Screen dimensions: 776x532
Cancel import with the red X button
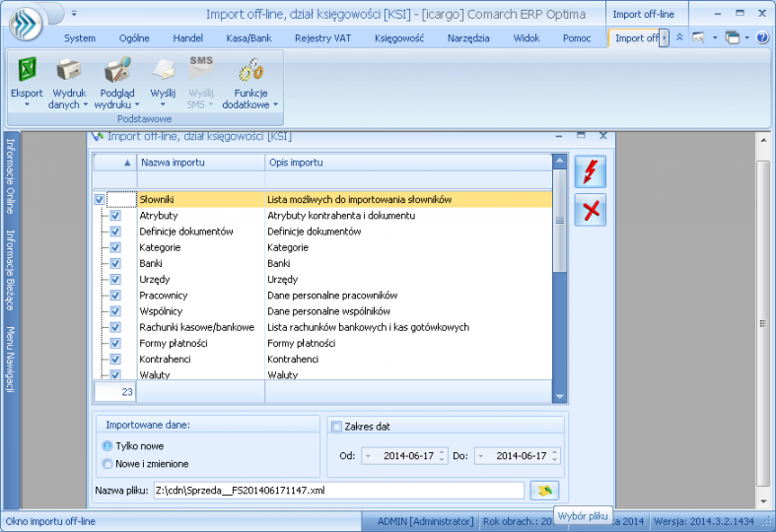pos(590,210)
